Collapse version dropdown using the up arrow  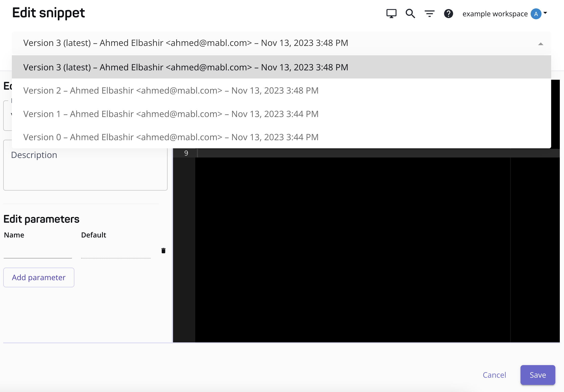[x=541, y=44]
